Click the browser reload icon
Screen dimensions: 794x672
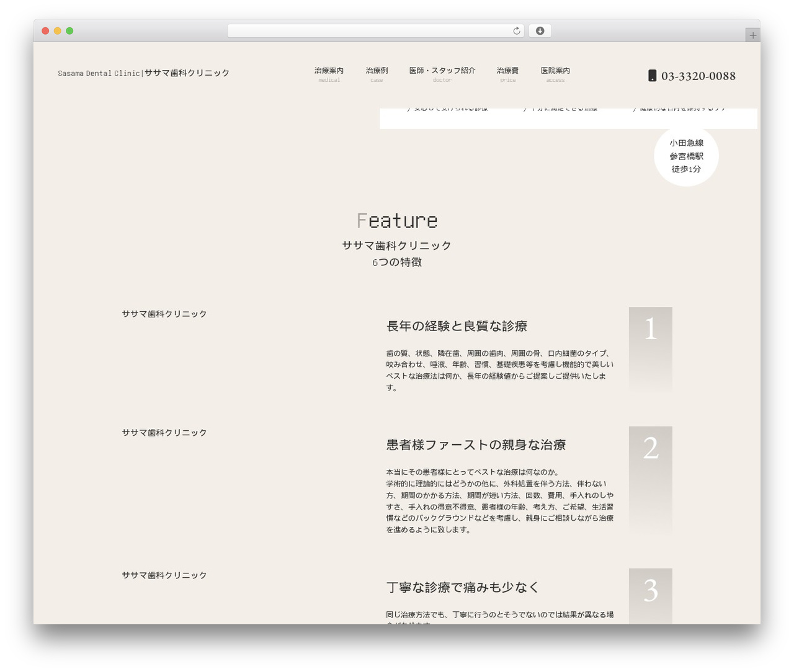516,31
